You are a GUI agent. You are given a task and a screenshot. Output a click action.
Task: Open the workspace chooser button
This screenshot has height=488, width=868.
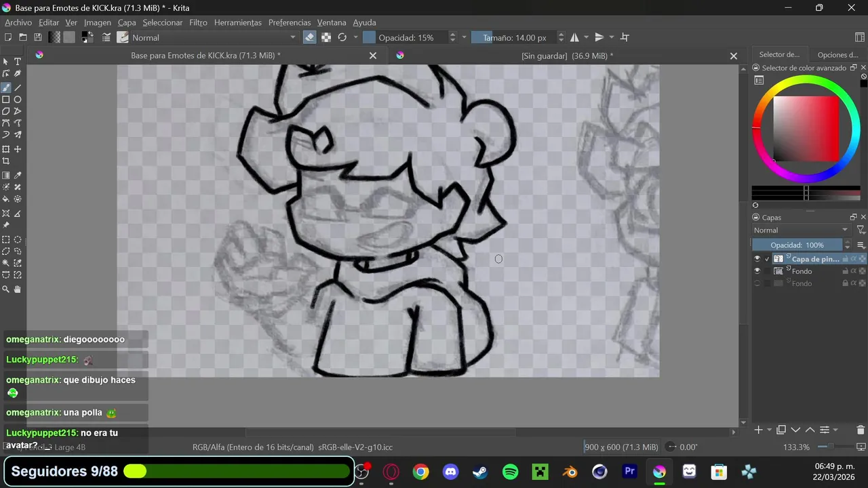[860, 37]
